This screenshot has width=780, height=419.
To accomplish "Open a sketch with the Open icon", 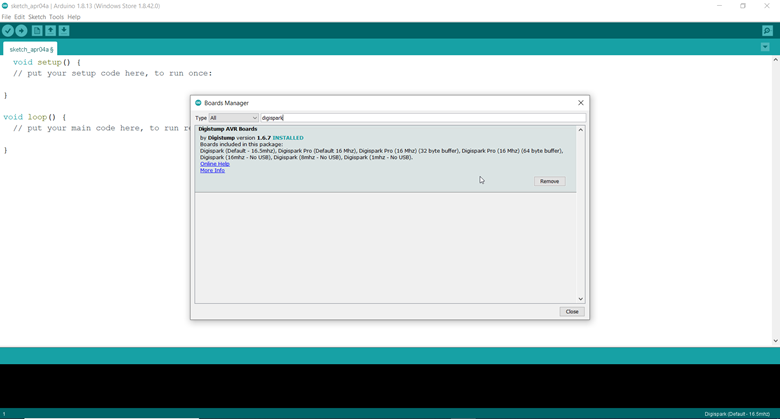I will coord(50,31).
